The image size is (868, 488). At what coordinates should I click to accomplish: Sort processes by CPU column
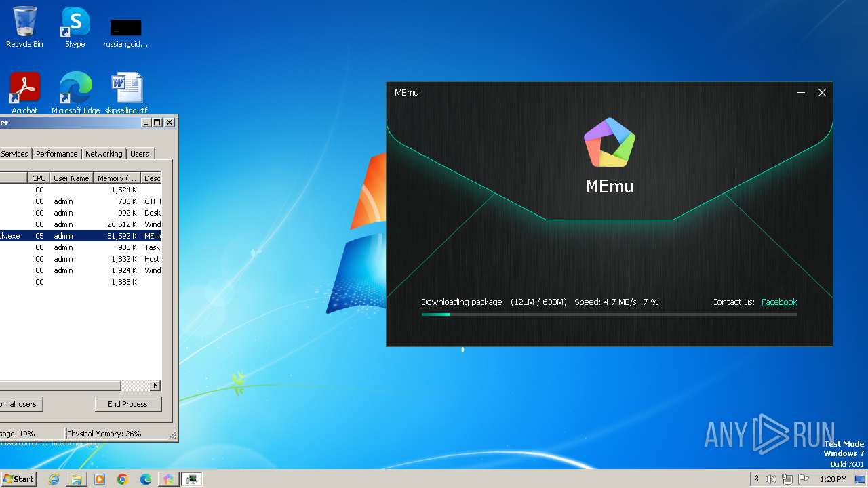pos(39,178)
